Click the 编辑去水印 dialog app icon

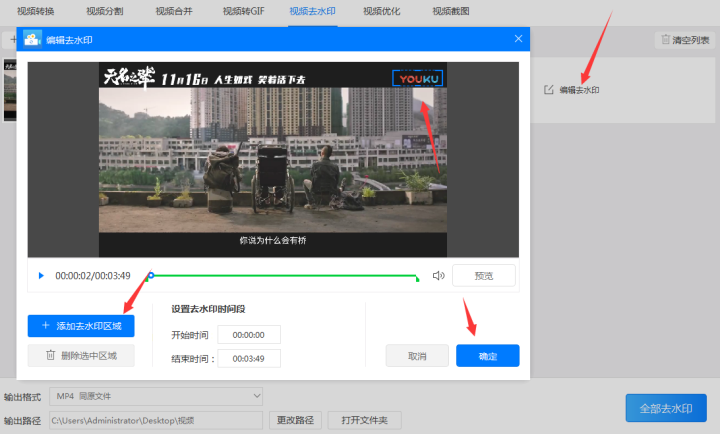tap(32, 39)
